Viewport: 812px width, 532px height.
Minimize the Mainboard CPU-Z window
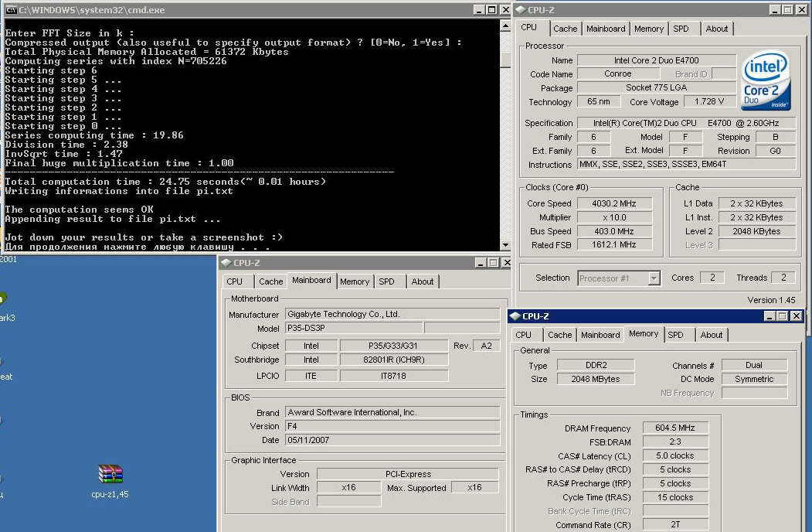(481, 263)
